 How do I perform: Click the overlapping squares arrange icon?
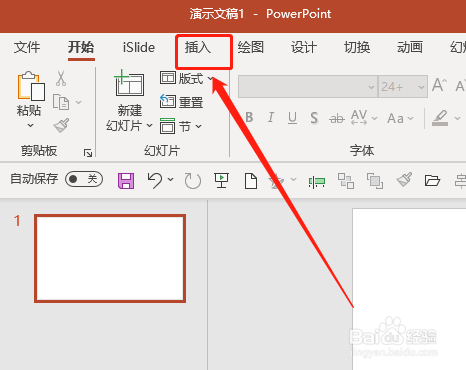coord(375,181)
